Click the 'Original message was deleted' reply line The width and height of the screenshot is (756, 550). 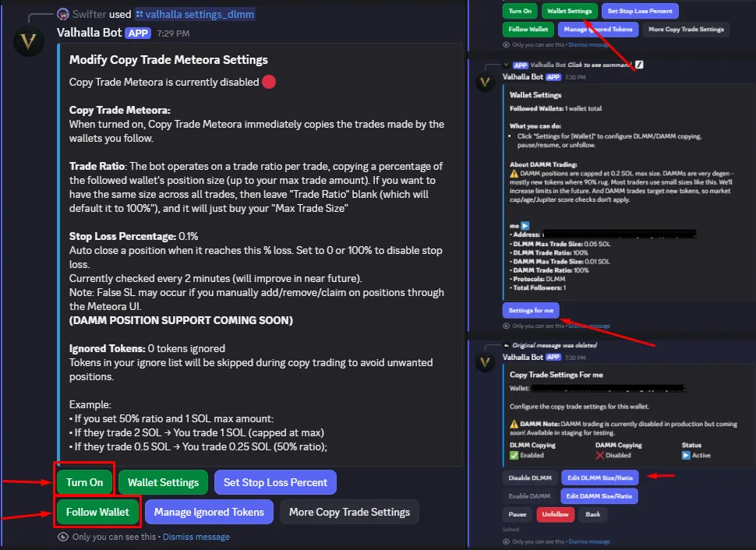pyautogui.click(x=554, y=345)
